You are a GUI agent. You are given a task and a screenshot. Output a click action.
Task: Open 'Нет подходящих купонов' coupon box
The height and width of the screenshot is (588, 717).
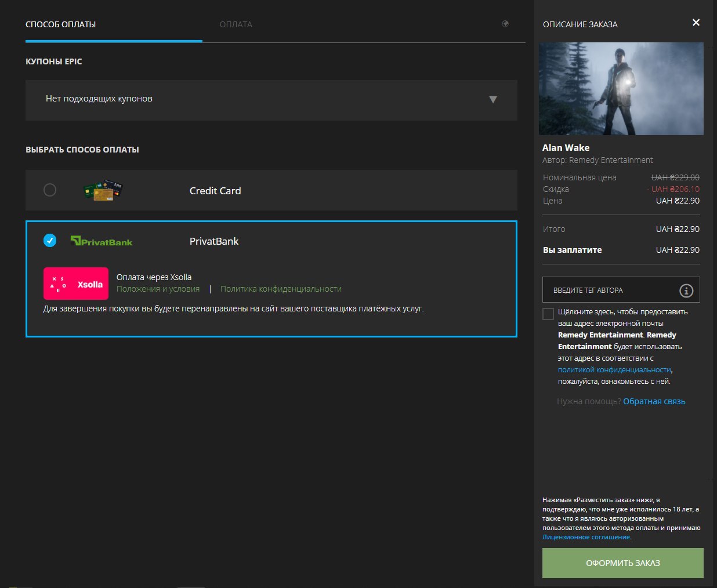coord(271,100)
